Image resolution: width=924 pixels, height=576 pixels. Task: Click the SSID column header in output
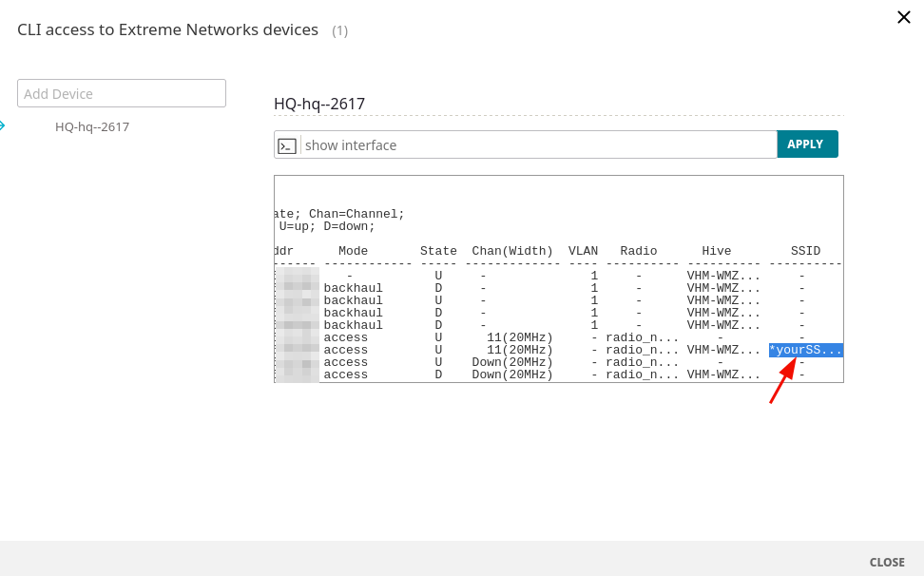[805, 251]
